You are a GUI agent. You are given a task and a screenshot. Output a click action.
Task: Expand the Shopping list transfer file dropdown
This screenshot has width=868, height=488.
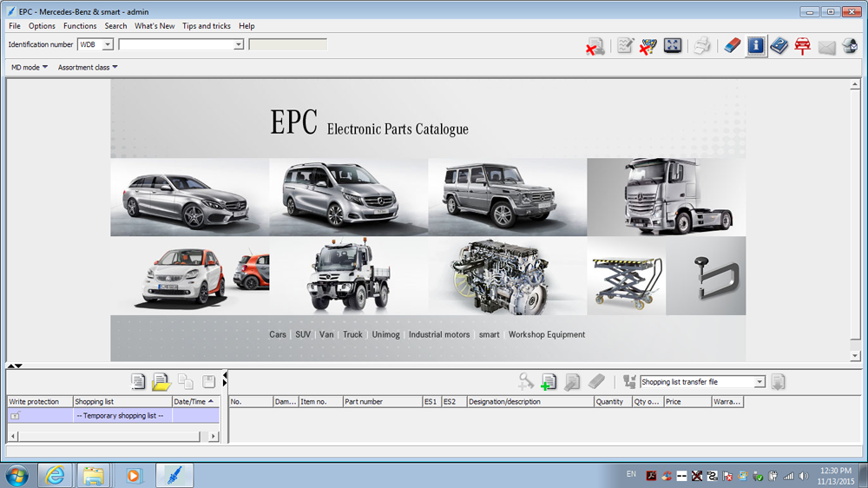pos(759,382)
